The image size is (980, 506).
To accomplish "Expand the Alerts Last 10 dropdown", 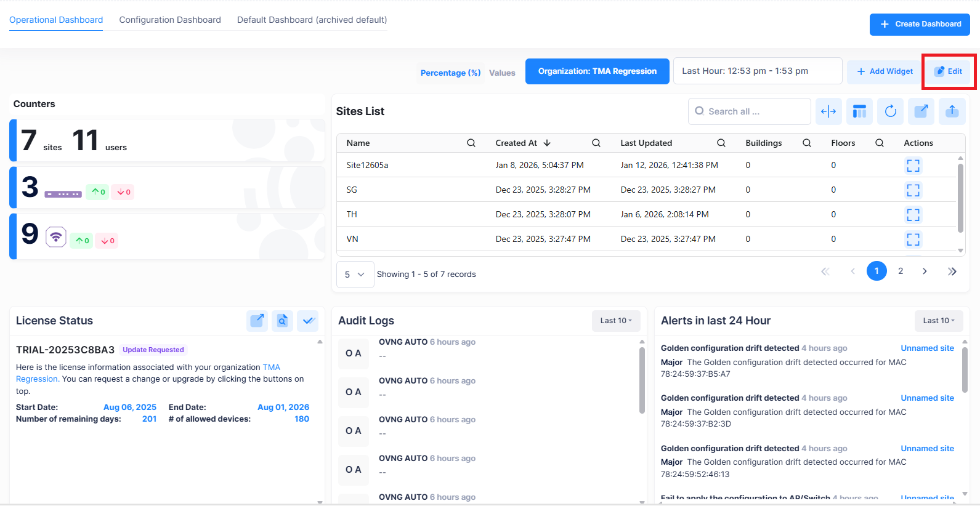I will [939, 321].
